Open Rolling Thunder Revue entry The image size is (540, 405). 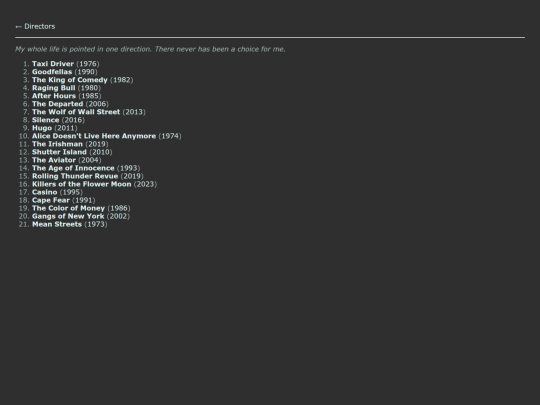[75, 176]
